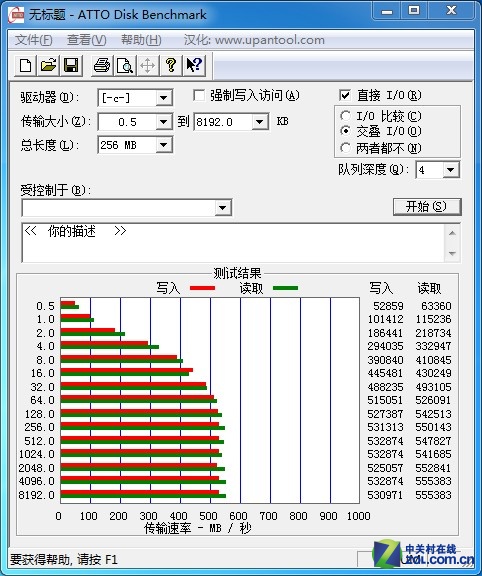Click inside the 你的描述 description text box
The height and width of the screenshot is (576, 482).
(x=233, y=242)
